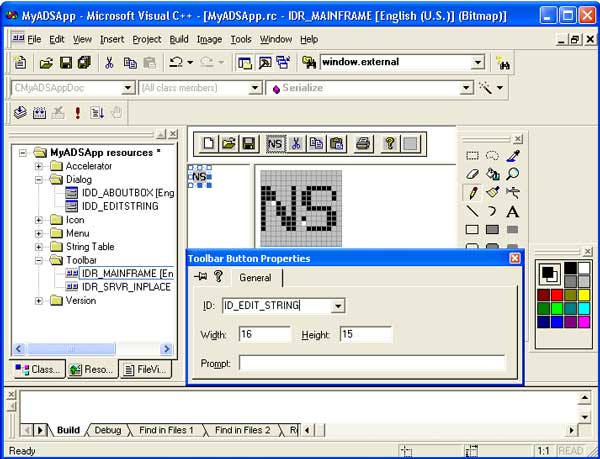The width and height of the screenshot is (600, 459).
Task: Click the Prompt input field
Action: click(x=372, y=363)
